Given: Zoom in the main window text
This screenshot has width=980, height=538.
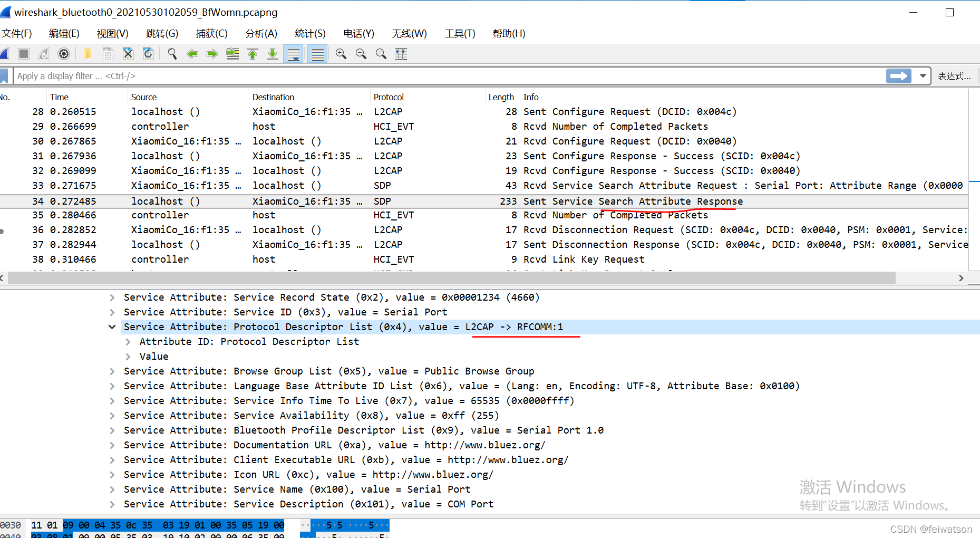Looking at the screenshot, I should coord(341,54).
